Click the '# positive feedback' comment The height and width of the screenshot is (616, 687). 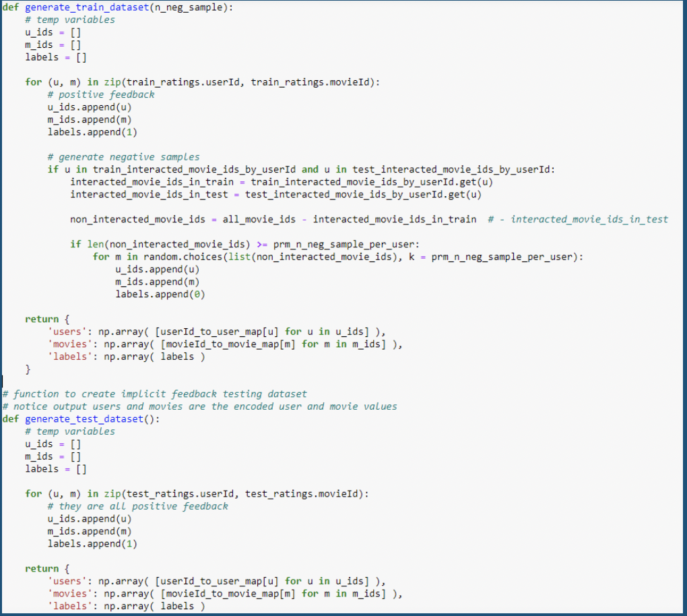click(101, 95)
